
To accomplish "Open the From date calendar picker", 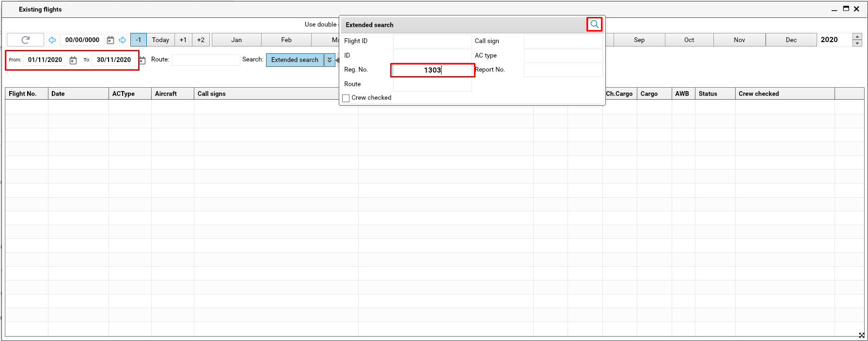I will (x=73, y=60).
